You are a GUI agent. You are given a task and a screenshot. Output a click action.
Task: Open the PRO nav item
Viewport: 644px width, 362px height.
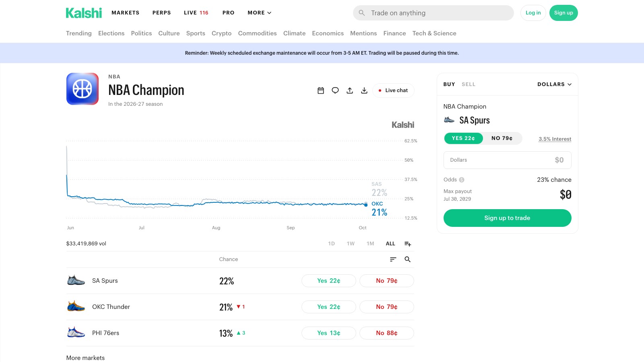click(x=229, y=13)
